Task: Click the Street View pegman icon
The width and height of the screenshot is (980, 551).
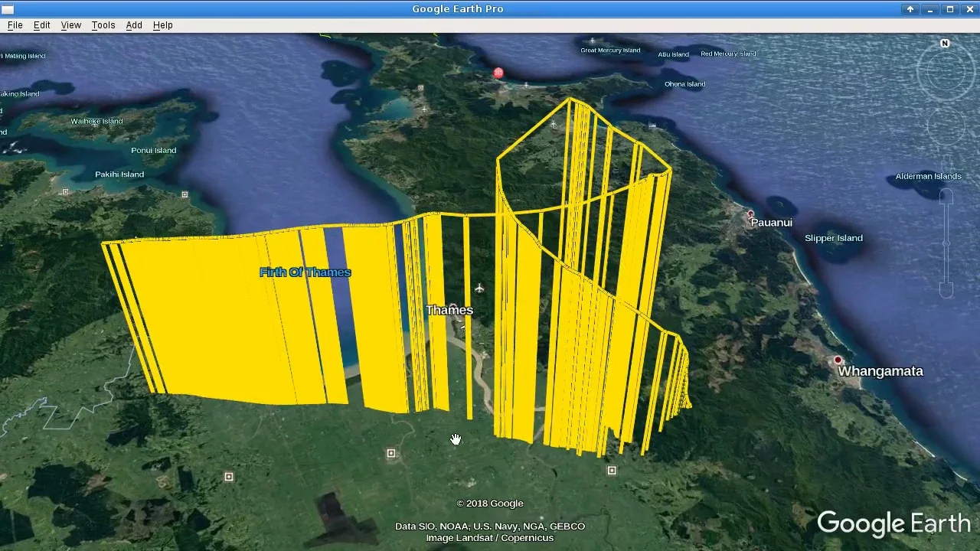Action: [x=946, y=164]
